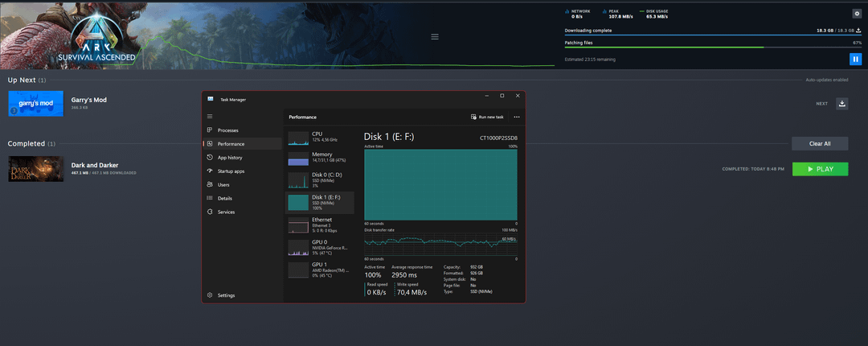Select Disk 0 (C: D:) entry
The width and height of the screenshot is (868, 346).
point(320,178)
